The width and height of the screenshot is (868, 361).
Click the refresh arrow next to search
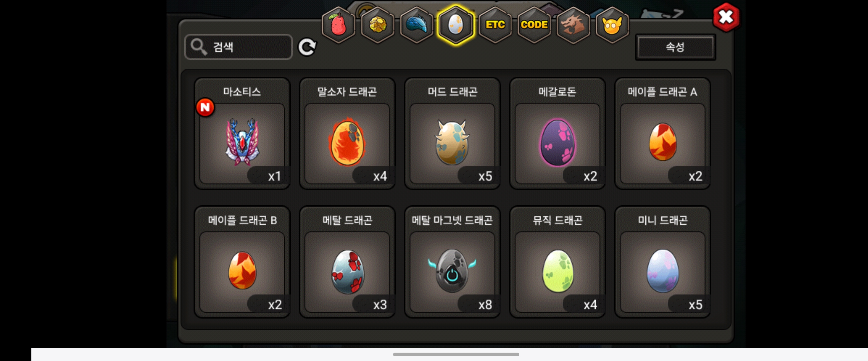307,47
